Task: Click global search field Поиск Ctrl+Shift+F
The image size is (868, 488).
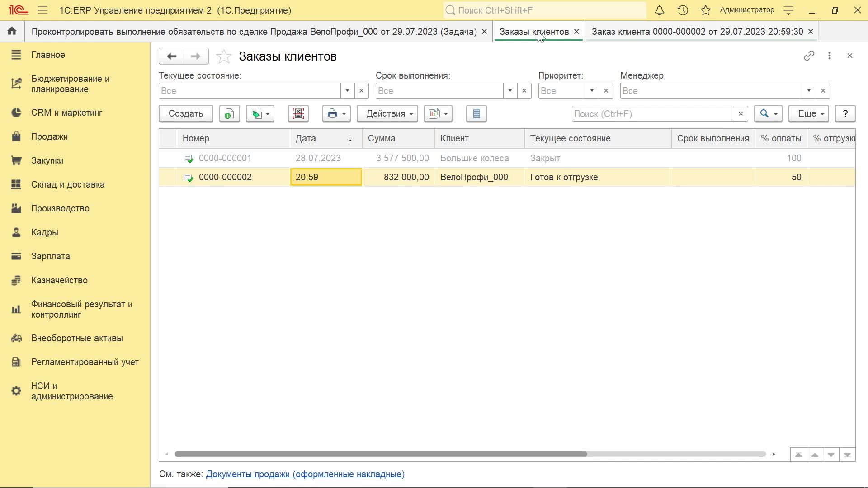Action: click(x=545, y=10)
